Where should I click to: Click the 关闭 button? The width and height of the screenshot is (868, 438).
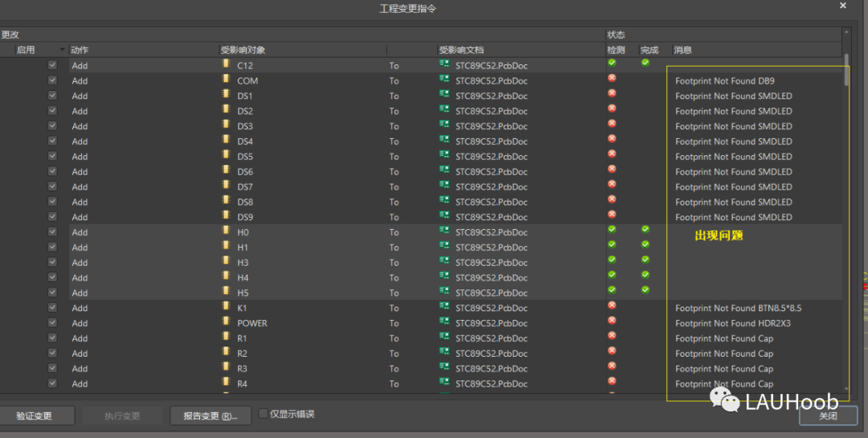[828, 415]
